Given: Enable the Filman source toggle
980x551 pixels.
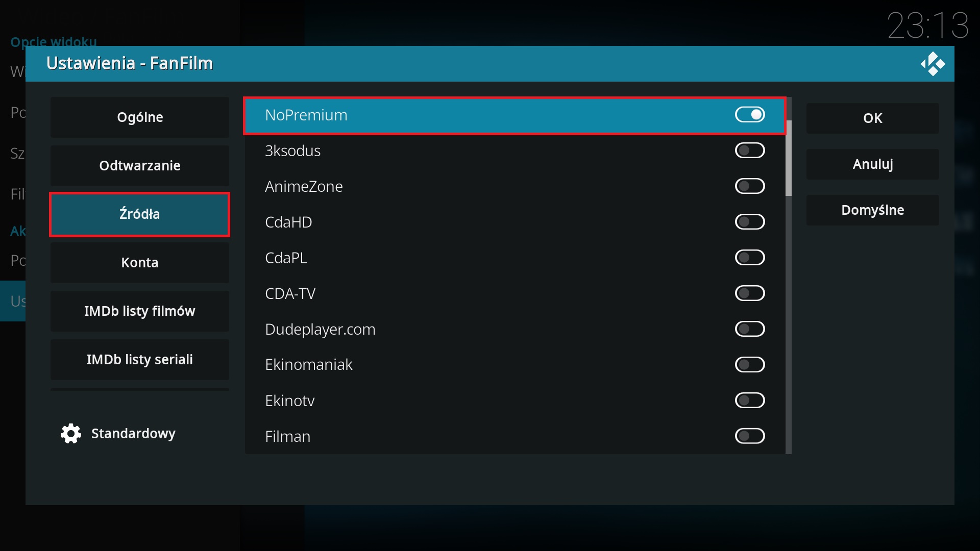Looking at the screenshot, I should coord(750,436).
